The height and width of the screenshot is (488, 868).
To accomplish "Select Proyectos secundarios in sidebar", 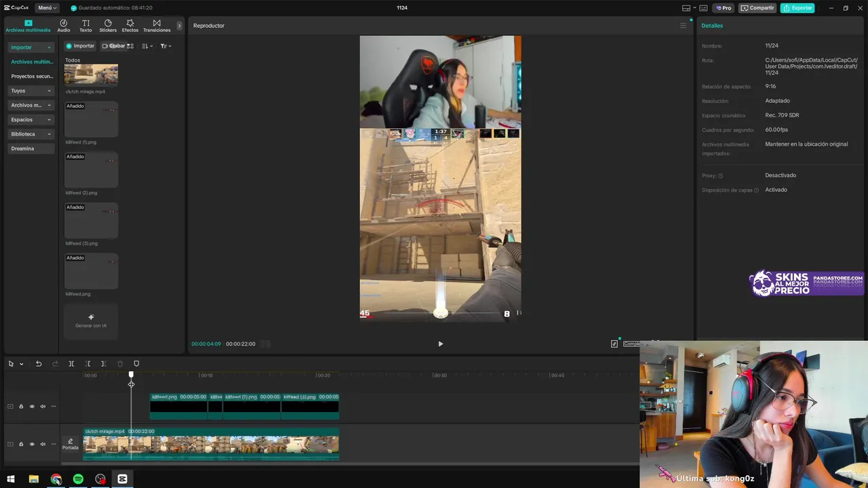I will click(x=31, y=77).
